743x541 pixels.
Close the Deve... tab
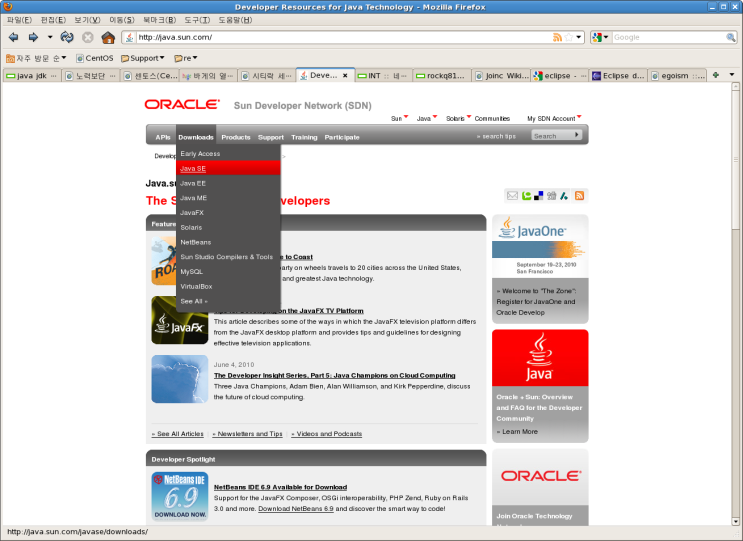click(x=345, y=75)
